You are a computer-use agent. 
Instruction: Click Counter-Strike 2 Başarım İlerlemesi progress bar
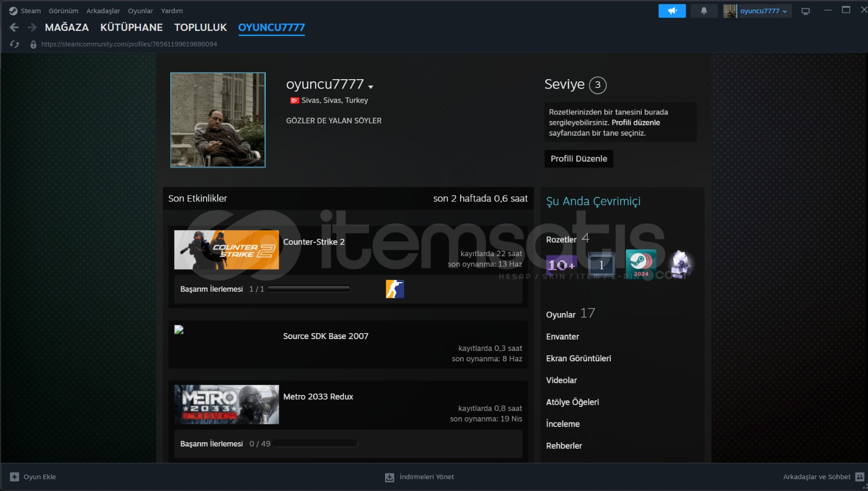point(309,289)
